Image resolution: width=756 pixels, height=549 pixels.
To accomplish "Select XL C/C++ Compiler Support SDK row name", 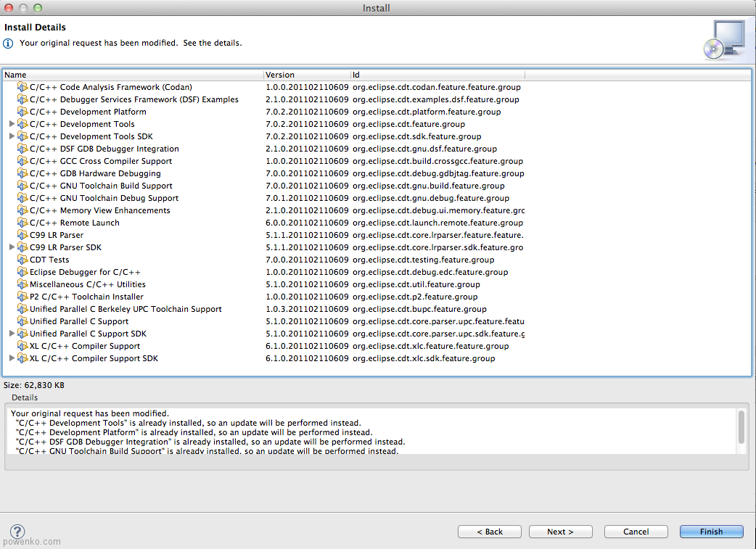I will (x=94, y=358).
